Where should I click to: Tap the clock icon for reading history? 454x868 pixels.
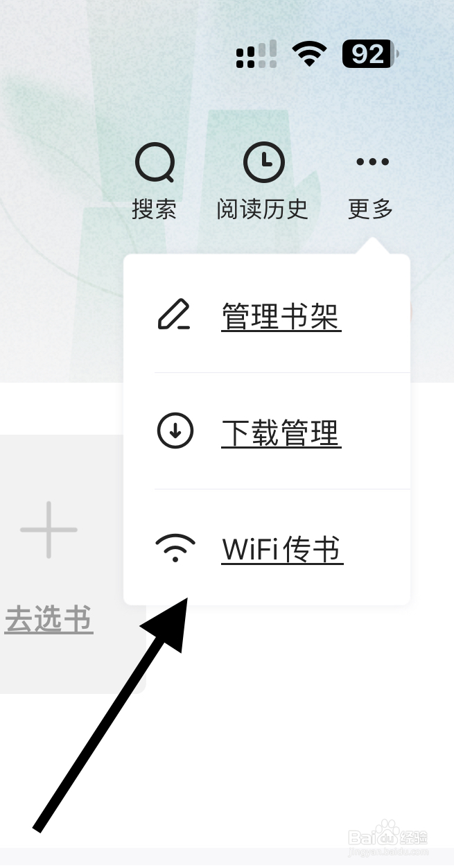tap(263, 162)
